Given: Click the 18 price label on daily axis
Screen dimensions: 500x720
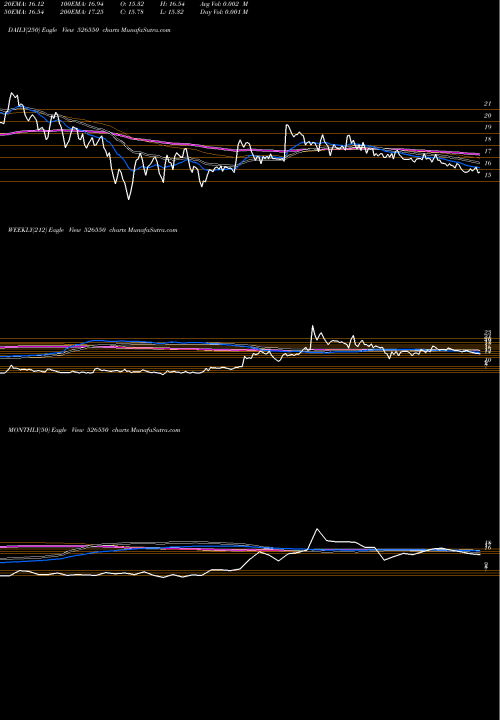Looking at the screenshot, I should click(x=488, y=139).
